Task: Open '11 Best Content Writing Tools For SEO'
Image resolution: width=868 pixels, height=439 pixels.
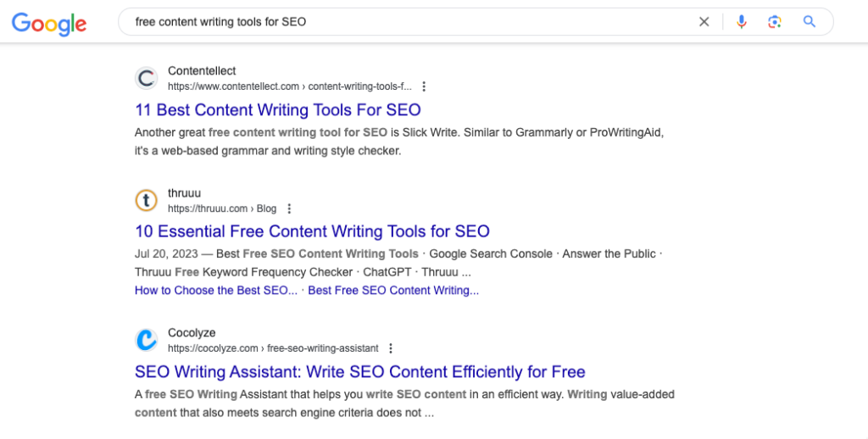Action: point(278,109)
